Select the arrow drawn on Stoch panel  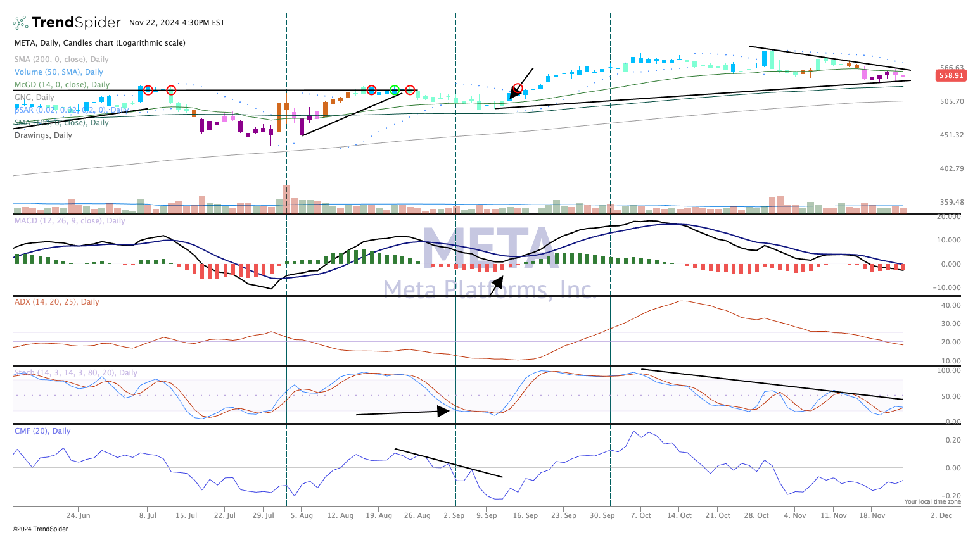pos(403,413)
